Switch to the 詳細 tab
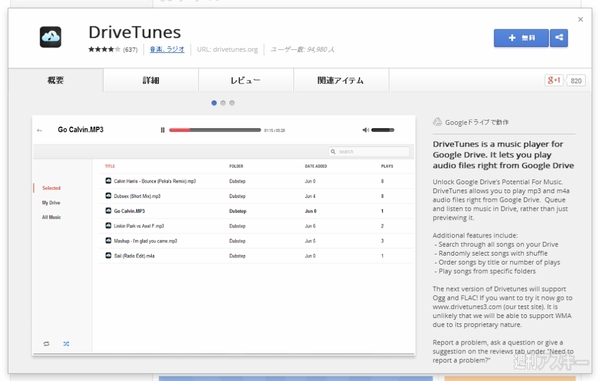The height and width of the screenshot is (381, 600). [x=151, y=80]
